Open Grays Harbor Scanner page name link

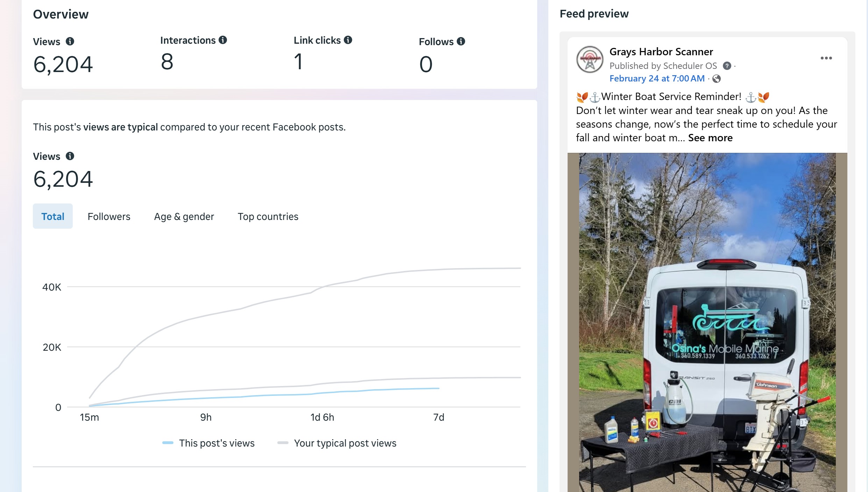661,52
